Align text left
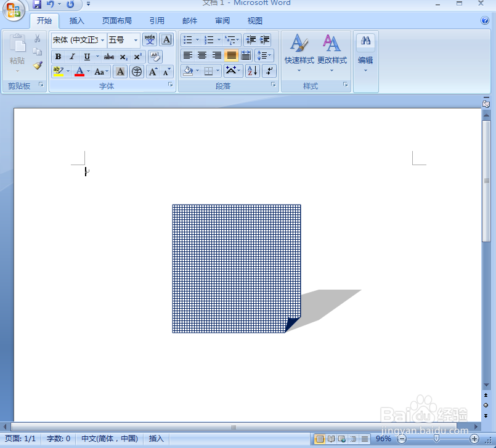This screenshot has width=496, height=448. (188, 55)
